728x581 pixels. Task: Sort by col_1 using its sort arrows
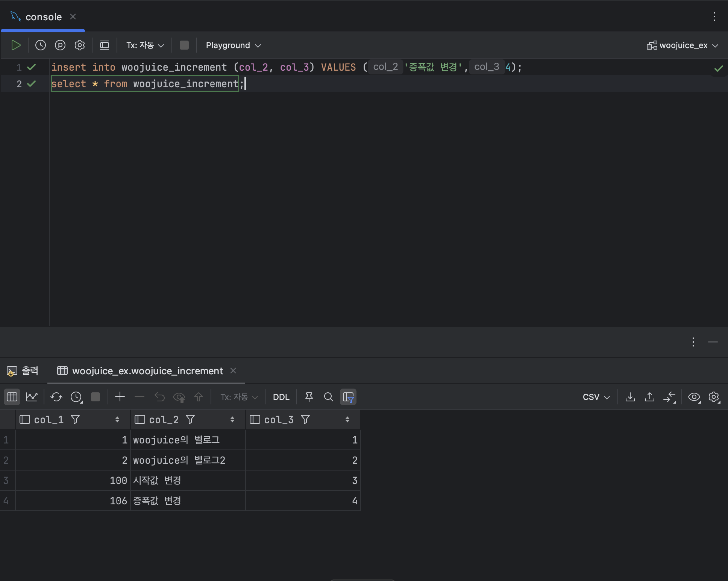(x=117, y=419)
